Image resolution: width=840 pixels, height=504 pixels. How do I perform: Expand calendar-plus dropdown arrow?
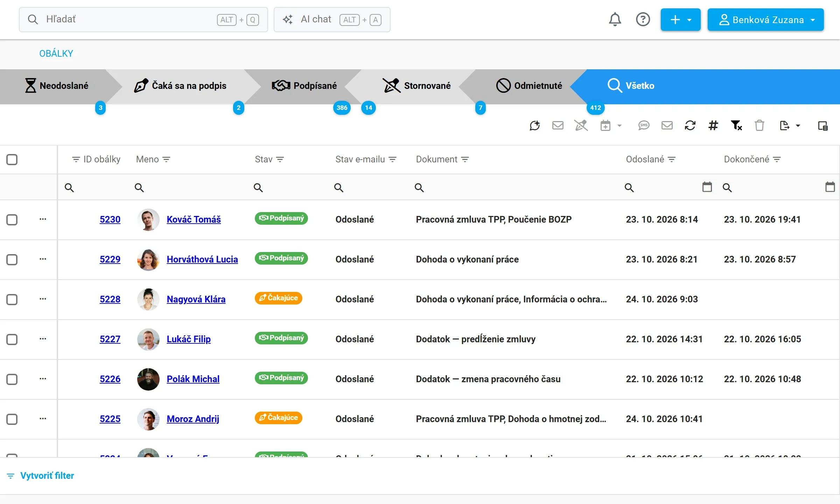(x=619, y=126)
